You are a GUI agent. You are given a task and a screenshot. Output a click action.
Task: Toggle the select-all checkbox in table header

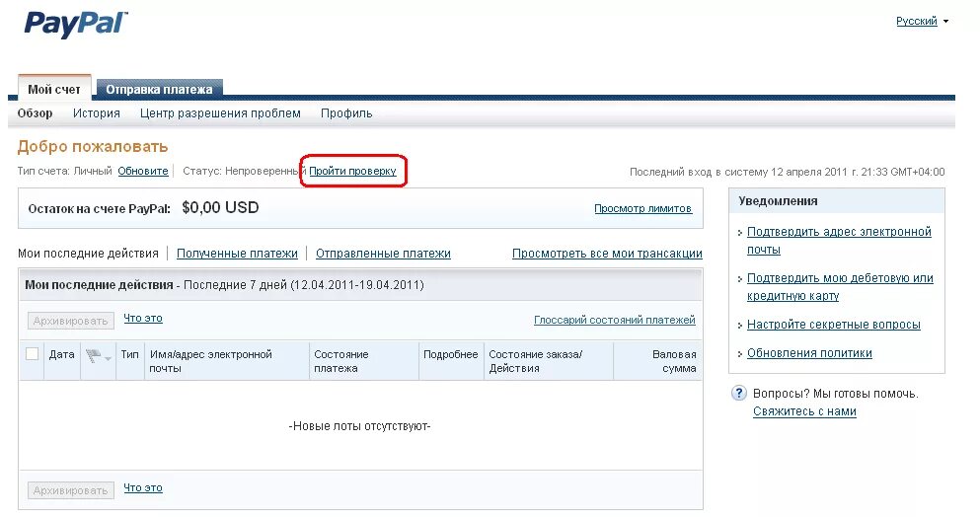pos(32,354)
